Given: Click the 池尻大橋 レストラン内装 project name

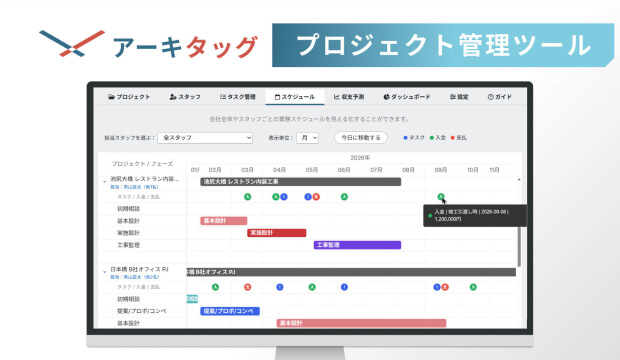Looking at the screenshot, I should 144,179.
